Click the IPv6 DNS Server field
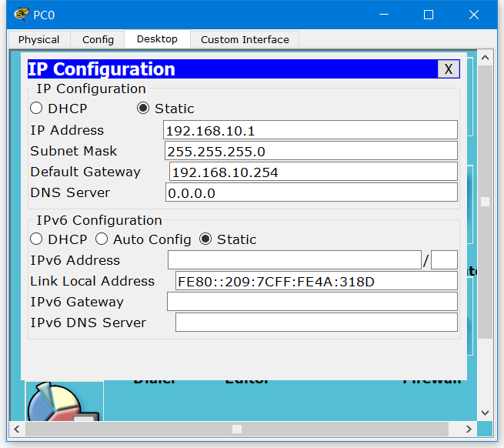 (316, 323)
